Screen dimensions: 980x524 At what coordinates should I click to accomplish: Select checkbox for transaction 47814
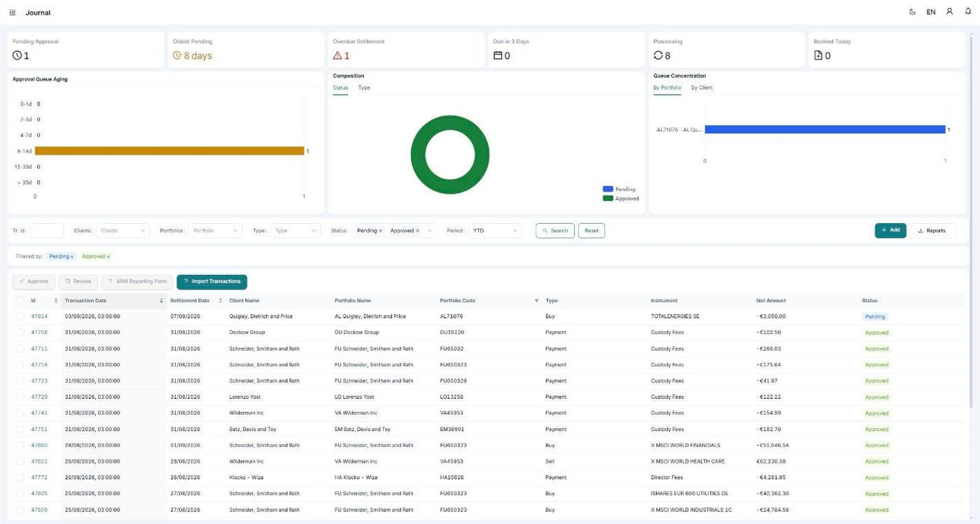tap(20, 316)
